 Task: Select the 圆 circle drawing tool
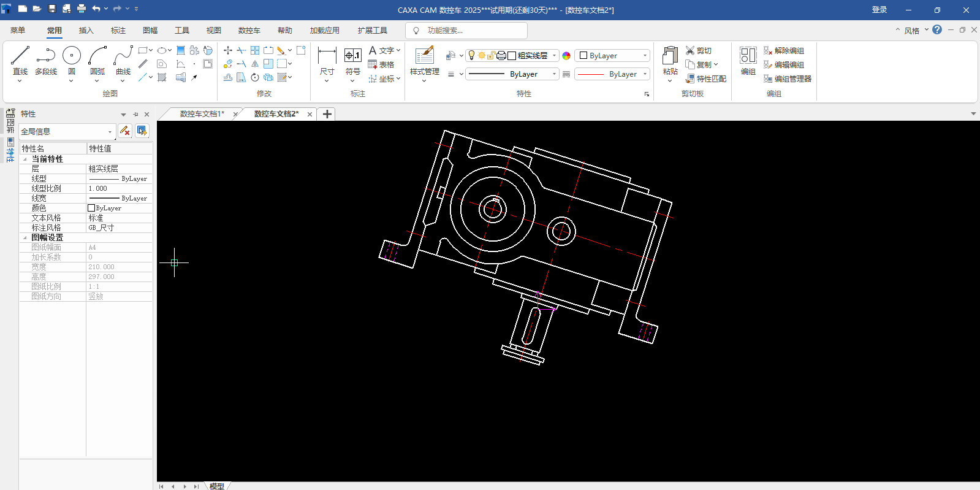[72, 56]
